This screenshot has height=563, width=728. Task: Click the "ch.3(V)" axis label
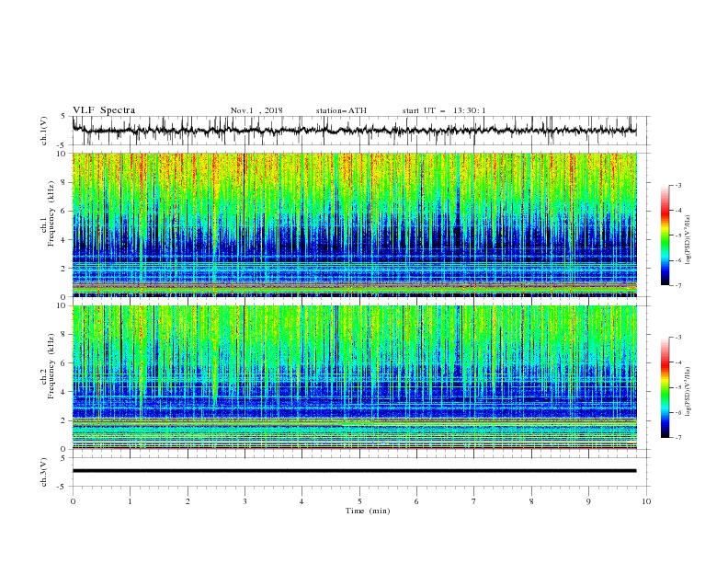click(44, 472)
